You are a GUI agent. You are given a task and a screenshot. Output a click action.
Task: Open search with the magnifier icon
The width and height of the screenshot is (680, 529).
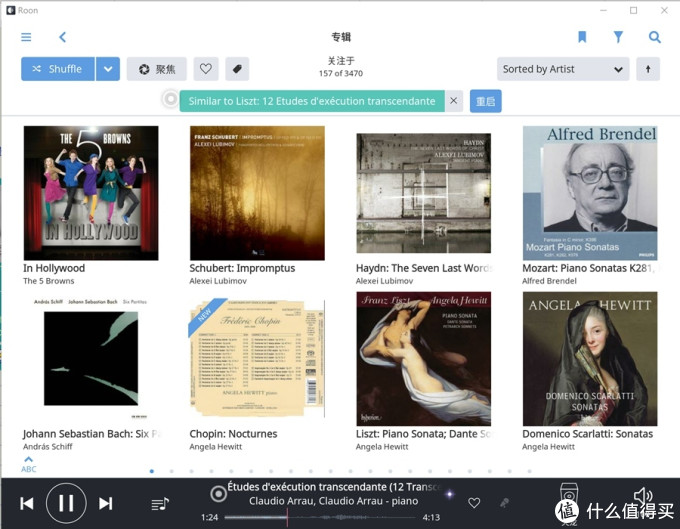pos(654,37)
